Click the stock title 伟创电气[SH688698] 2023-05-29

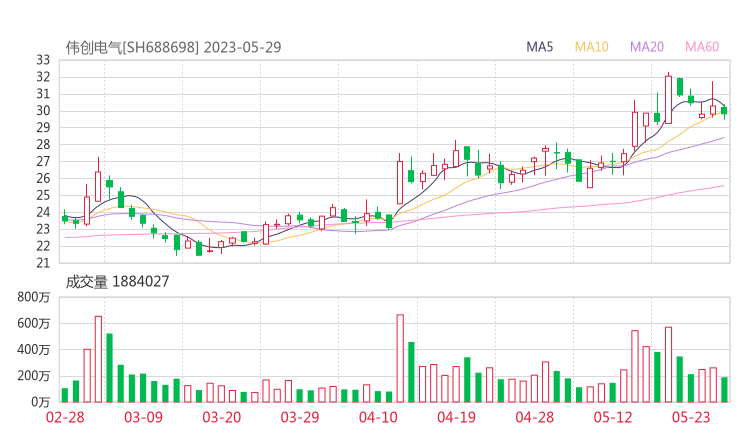pos(173,47)
